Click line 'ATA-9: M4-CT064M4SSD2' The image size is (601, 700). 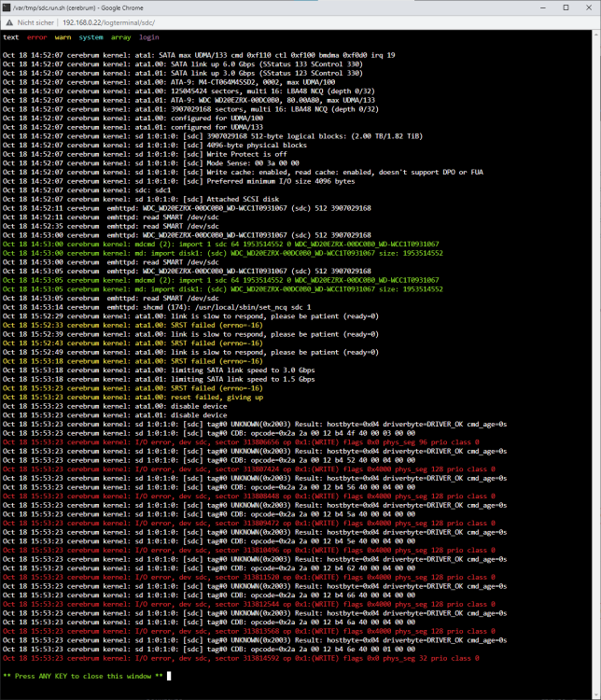pyautogui.click(x=169, y=82)
